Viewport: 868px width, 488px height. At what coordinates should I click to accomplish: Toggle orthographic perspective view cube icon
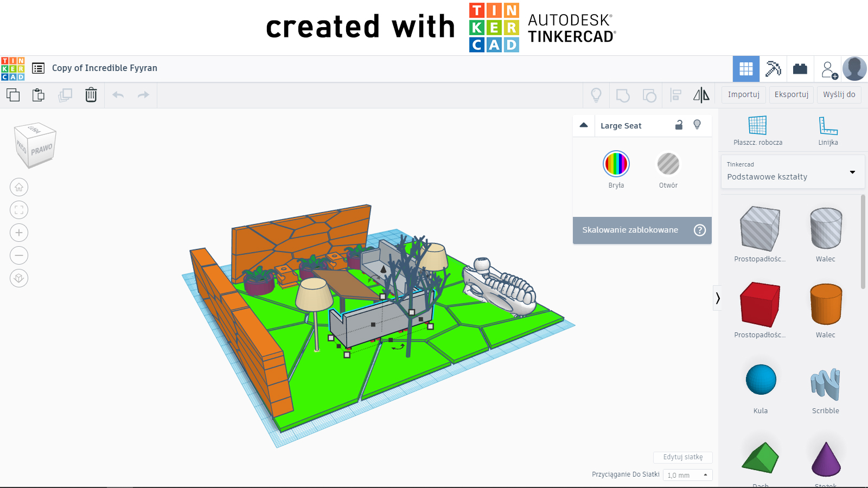point(19,278)
